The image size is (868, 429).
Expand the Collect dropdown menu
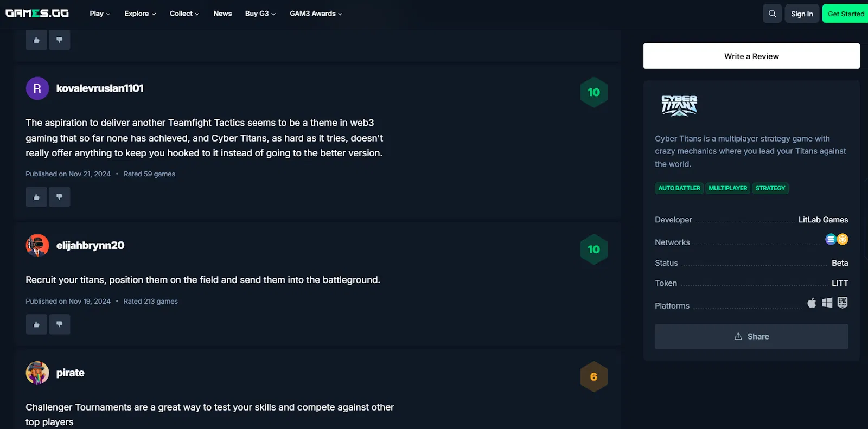[x=184, y=14]
